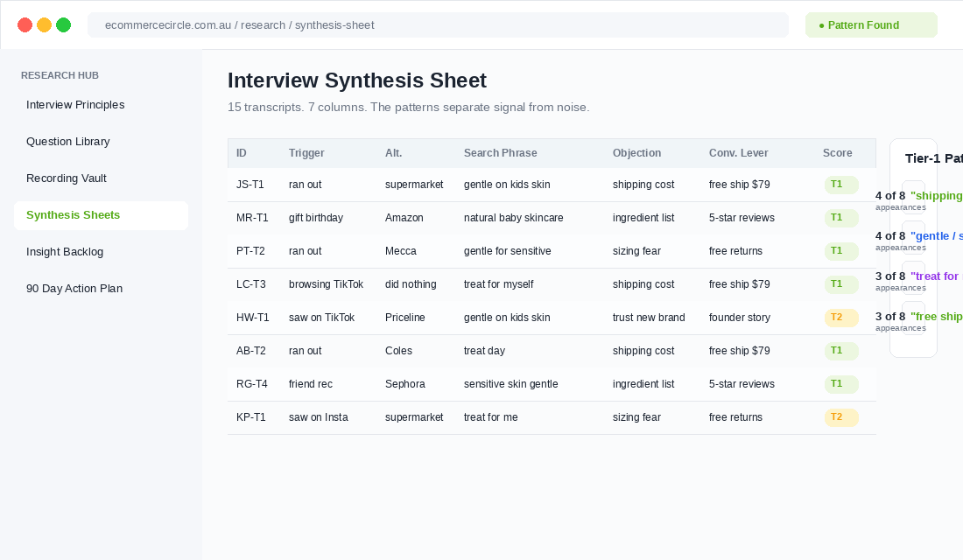Click the "3 of 8 treat for" pattern entry
This screenshot has height=560, width=963.
(x=918, y=281)
